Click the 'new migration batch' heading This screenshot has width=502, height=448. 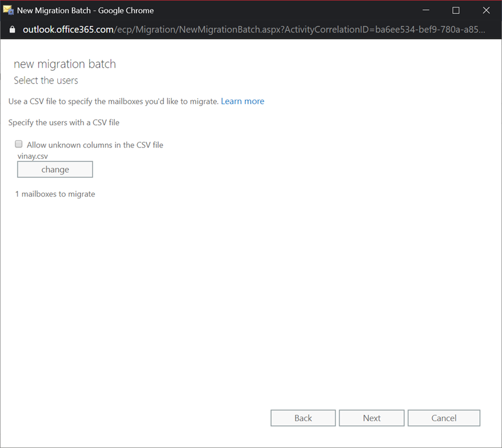(65, 64)
